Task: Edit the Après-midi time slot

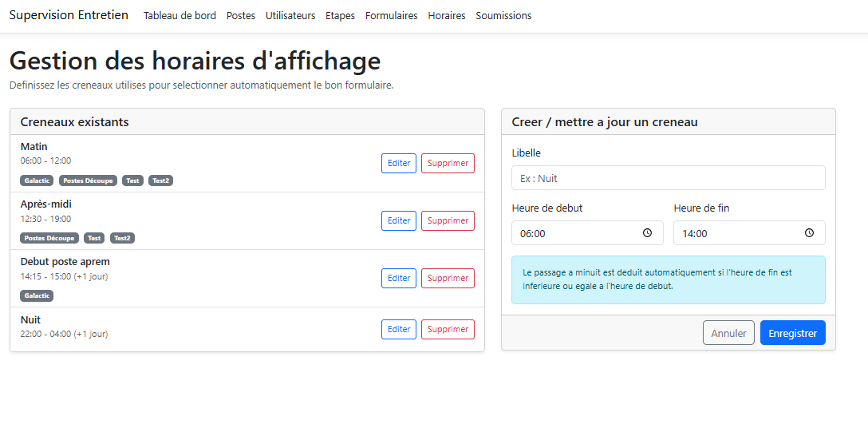Action: click(398, 220)
